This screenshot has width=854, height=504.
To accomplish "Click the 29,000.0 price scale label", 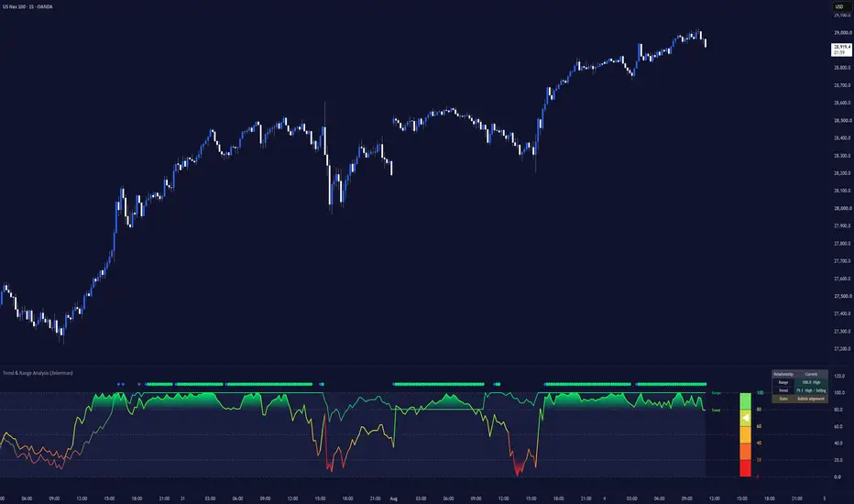I will [x=843, y=33].
